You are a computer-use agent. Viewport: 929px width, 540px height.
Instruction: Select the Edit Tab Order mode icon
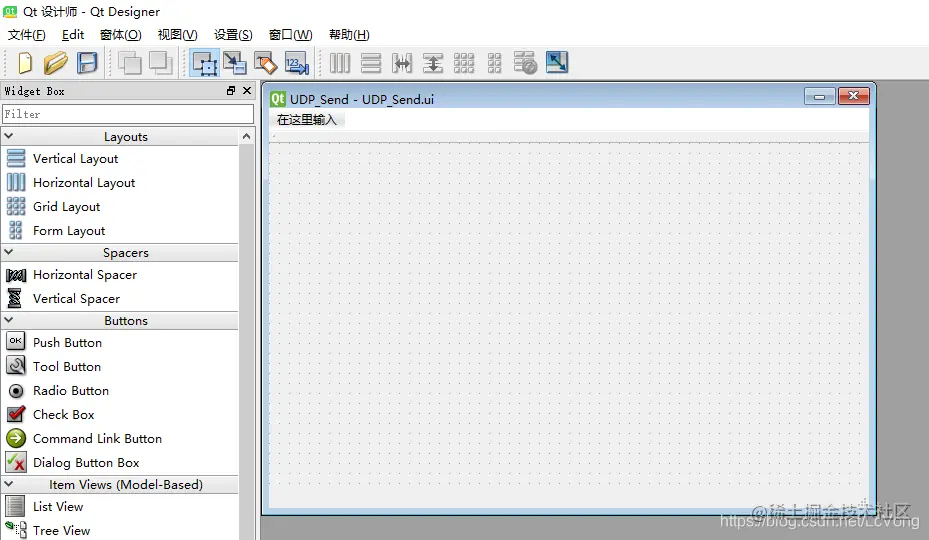point(297,62)
